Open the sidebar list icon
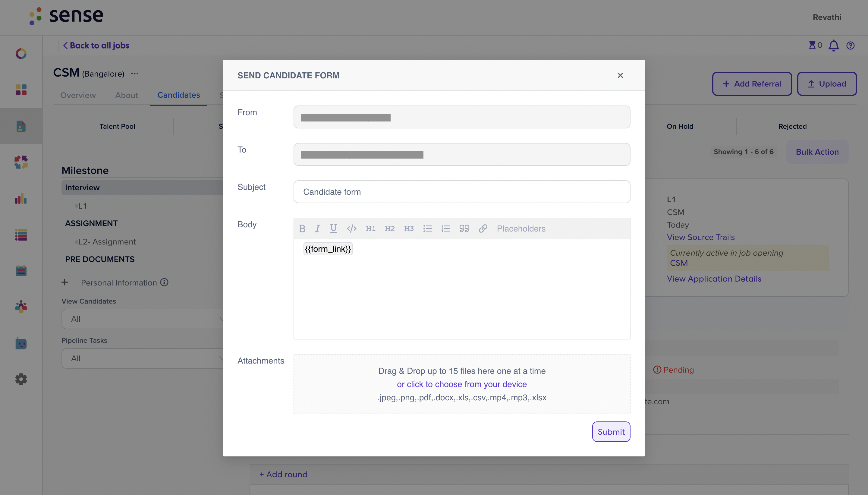 tap(21, 235)
